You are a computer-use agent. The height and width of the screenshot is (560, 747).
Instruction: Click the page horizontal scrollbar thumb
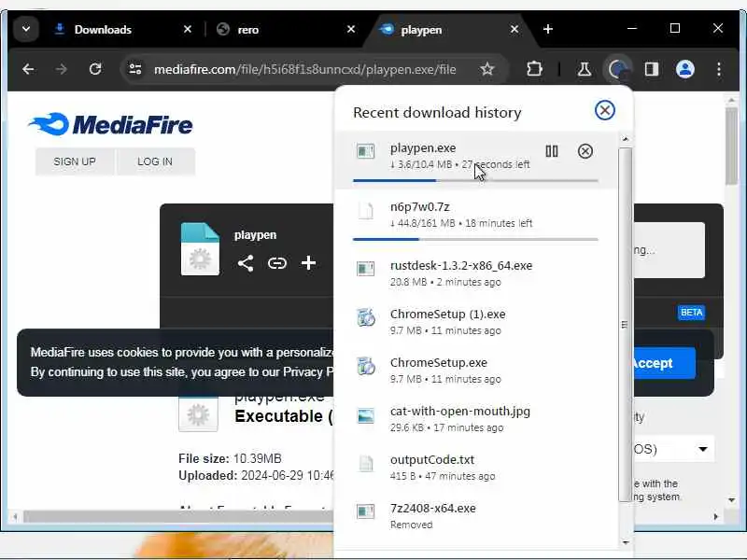pyautogui.click(x=178, y=516)
